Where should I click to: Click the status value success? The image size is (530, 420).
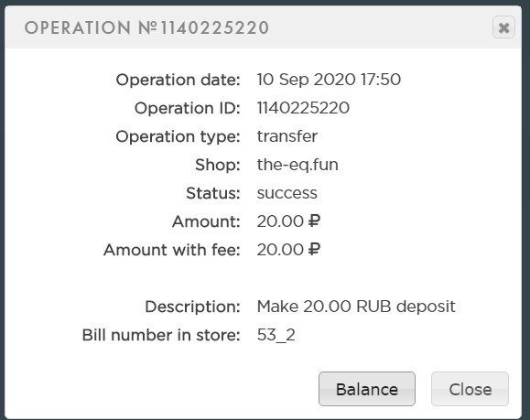[x=287, y=193]
